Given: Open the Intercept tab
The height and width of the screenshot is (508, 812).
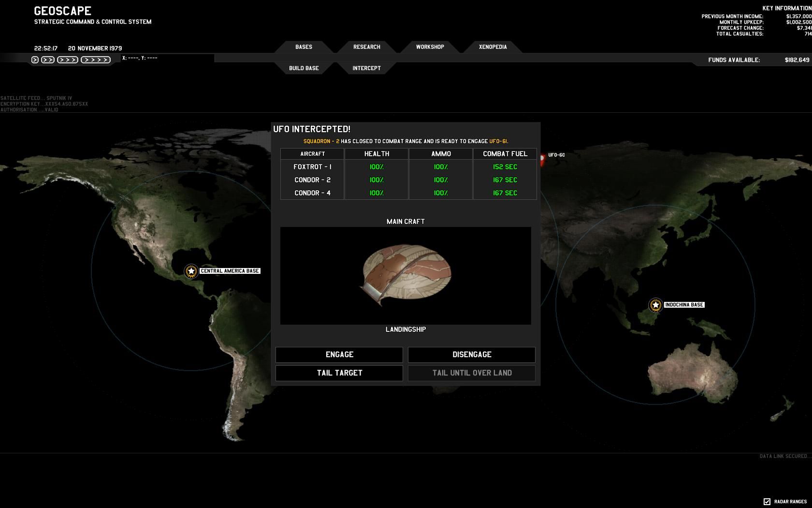Looking at the screenshot, I should pyautogui.click(x=366, y=68).
